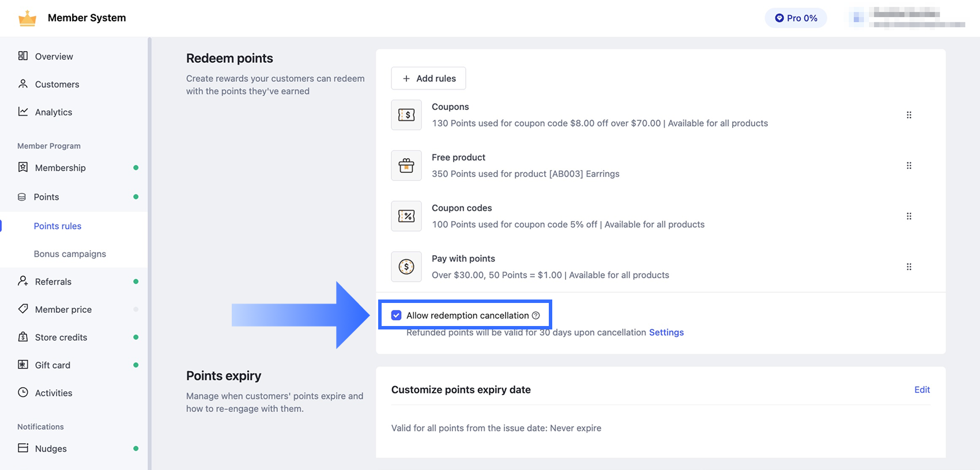Image resolution: width=980 pixels, height=470 pixels.
Task: Click the Pay with points coin icon
Action: [406, 267]
